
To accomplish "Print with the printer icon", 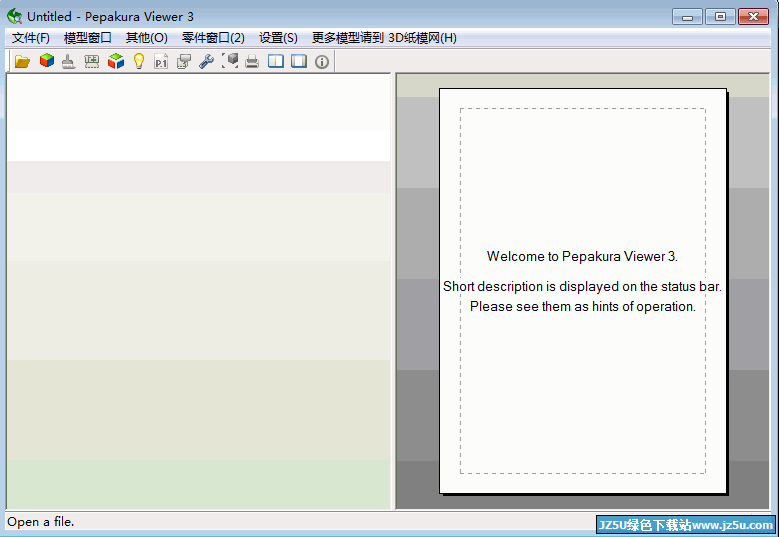I will [252, 61].
